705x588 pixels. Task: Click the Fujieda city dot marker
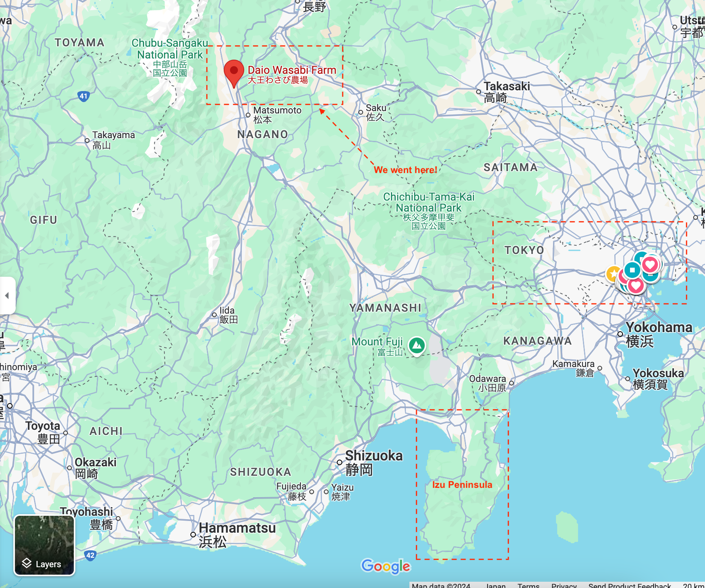(x=312, y=491)
